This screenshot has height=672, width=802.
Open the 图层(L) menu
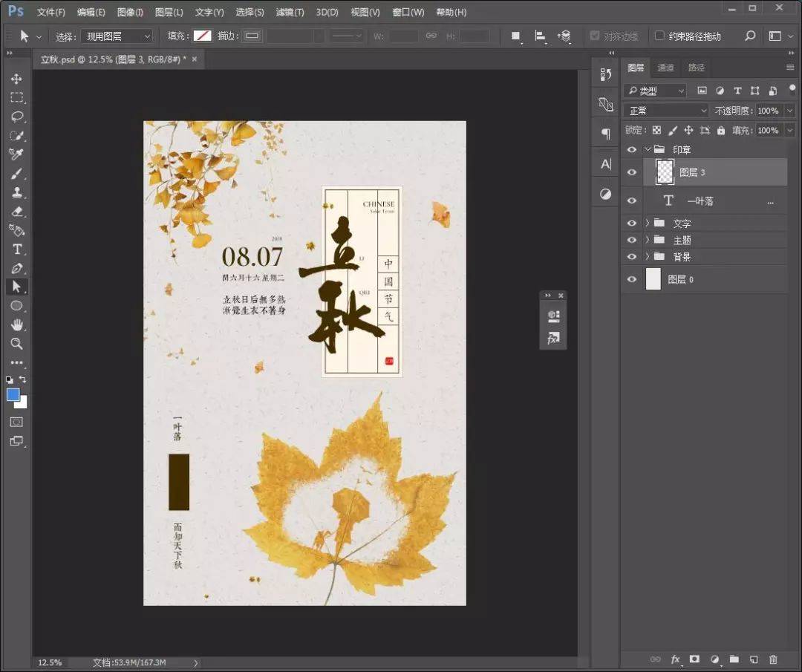tap(169, 12)
